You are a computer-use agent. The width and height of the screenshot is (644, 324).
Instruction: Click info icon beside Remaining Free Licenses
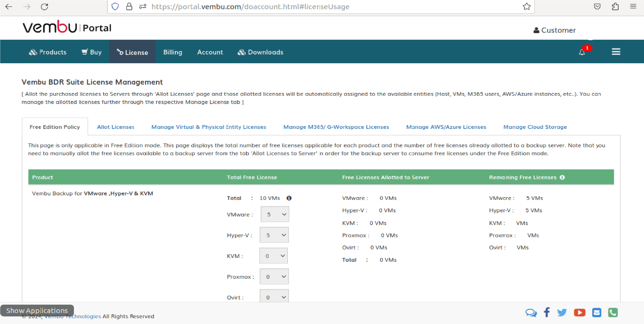click(562, 177)
